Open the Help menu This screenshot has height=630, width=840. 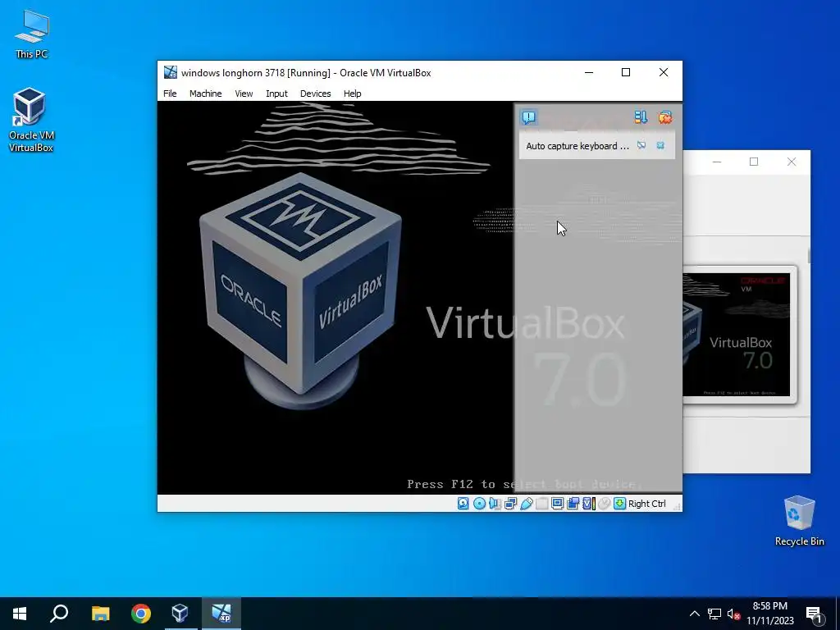point(353,94)
